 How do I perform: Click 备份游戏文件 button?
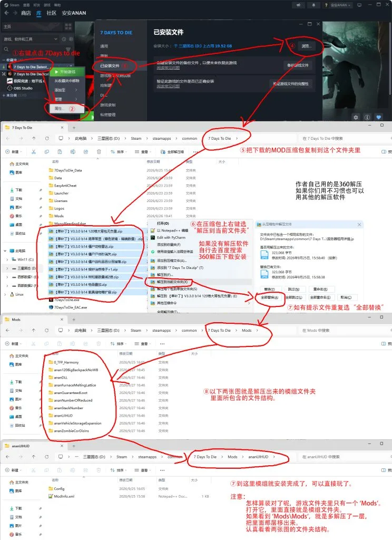[298, 65]
